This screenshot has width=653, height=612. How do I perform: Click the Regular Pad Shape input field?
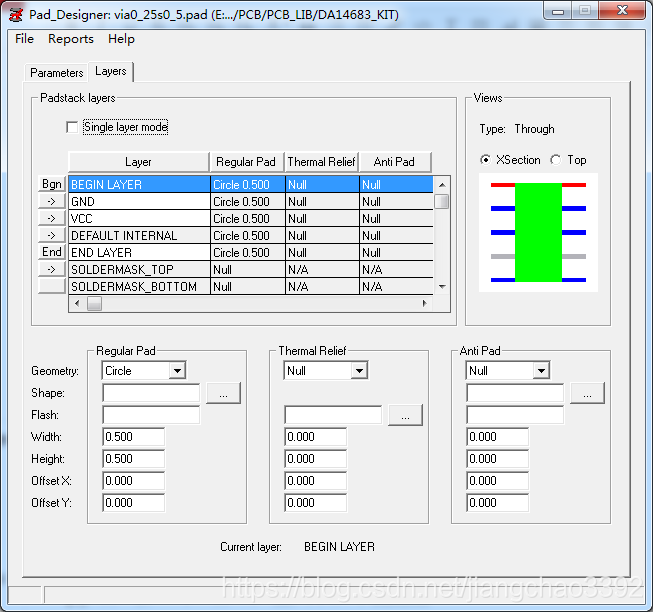tap(151, 393)
